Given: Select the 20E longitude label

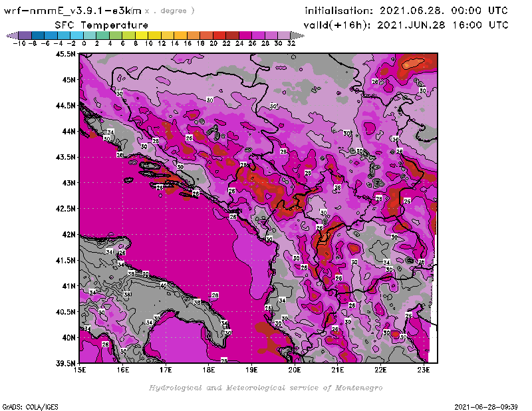Looking at the screenshot, I should pyautogui.click(x=295, y=370).
